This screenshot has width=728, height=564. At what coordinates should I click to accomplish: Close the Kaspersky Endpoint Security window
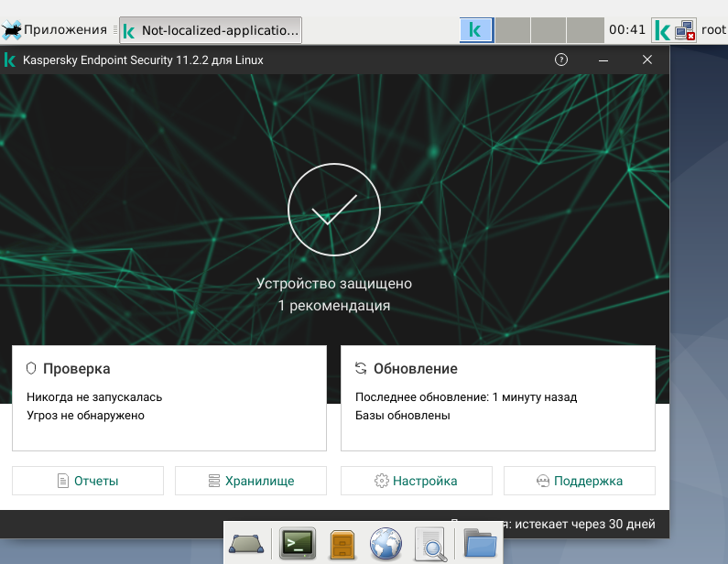pyautogui.click(x=647, y=60)
